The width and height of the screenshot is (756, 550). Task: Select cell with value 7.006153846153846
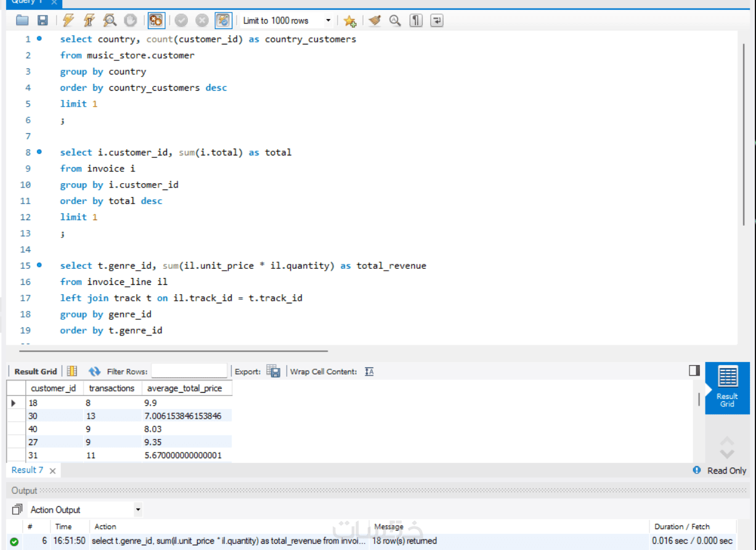click(x=187, y=416)
